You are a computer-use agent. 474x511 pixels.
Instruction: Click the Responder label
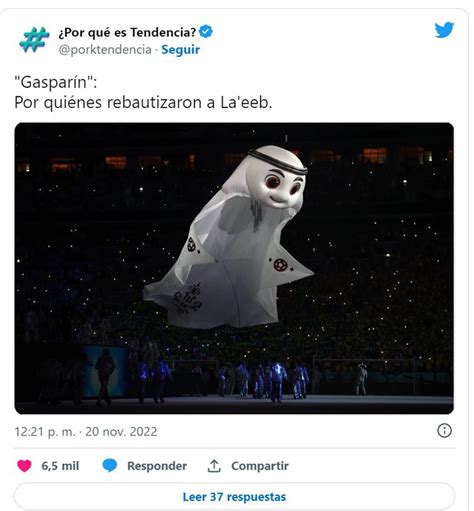coord(157,466)
